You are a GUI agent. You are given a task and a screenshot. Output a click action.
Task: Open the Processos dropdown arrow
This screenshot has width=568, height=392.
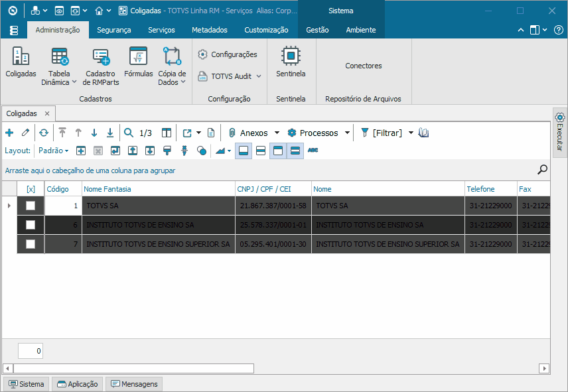tap(347, 133)
